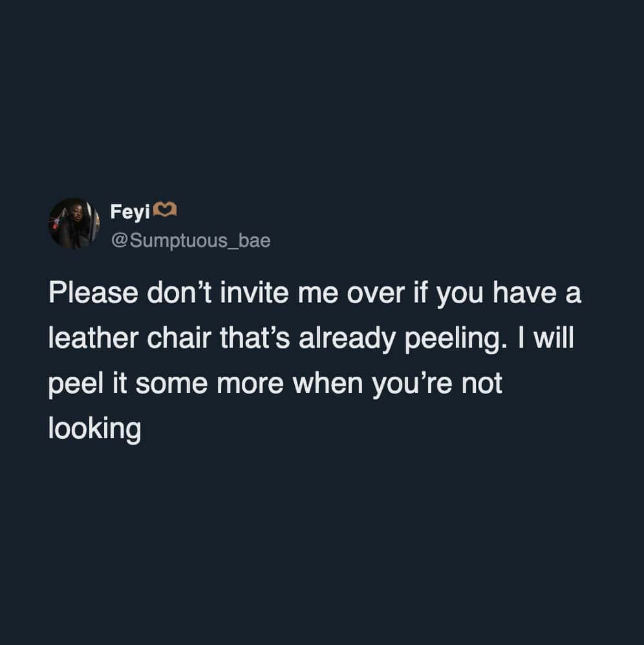Screen dimensions: 644x645
Task: Click the word "some" in the third line
Action: [x=171, y=385]
